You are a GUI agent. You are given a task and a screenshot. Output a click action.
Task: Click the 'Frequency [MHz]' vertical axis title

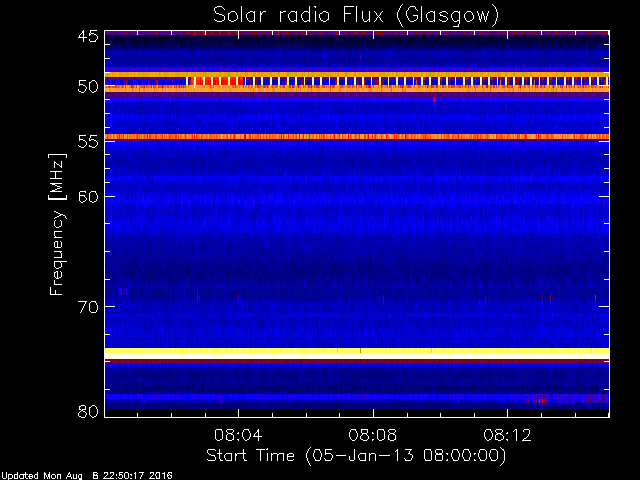(x=57, y=224)
